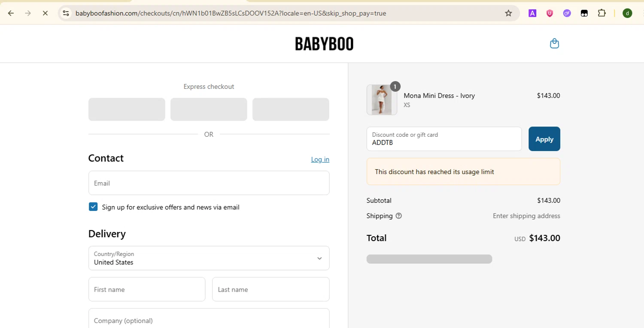Screen dimensions: 644x328
Task: Go back with the browser back arrow
Action: (11, 13)
